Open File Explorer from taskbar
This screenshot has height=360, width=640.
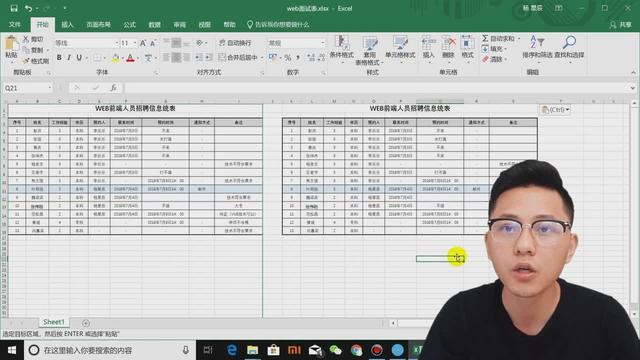tap(253, 350)
